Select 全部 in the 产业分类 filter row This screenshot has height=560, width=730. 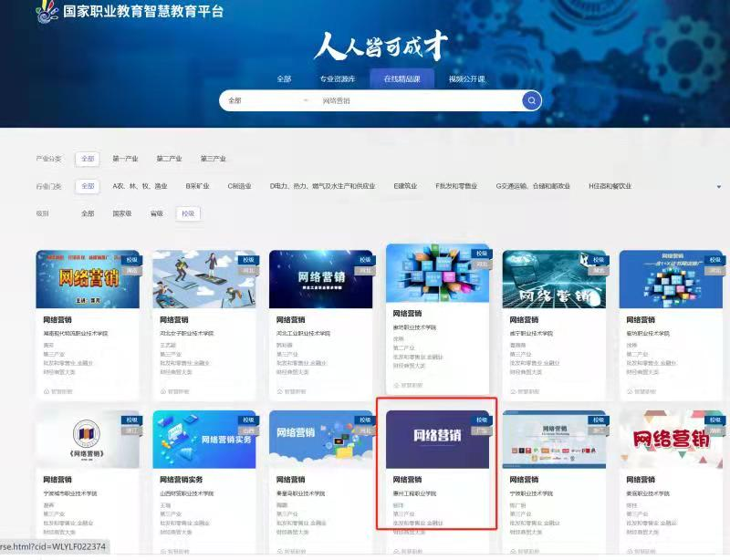point(88,159)
